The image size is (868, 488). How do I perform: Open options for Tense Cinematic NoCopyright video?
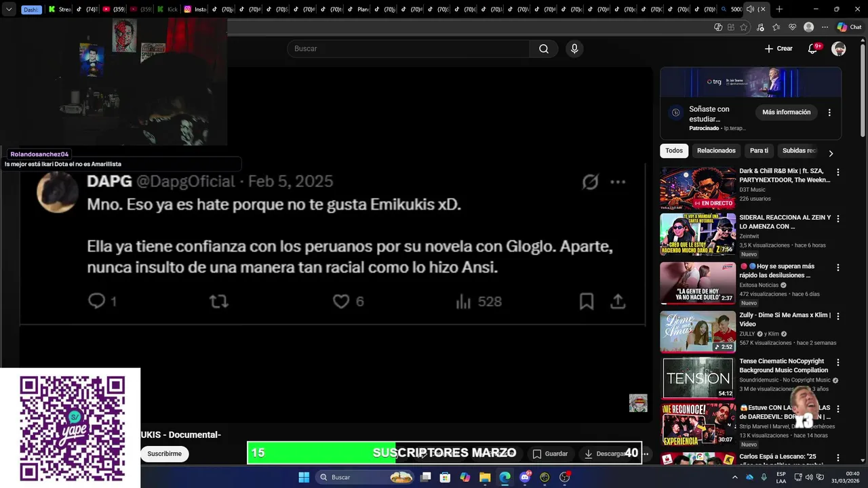click(x=837, y=363)
